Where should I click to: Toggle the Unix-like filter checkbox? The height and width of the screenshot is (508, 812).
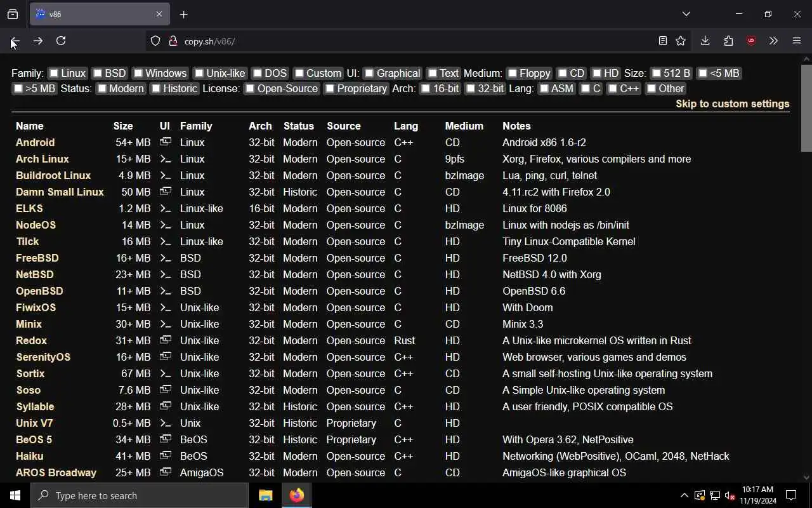(199, 73)
